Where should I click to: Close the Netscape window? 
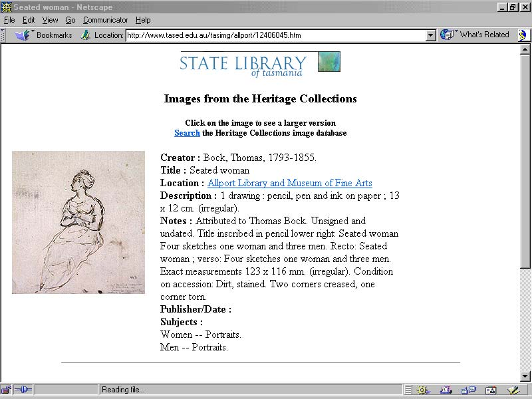click(x=525, y=7)
